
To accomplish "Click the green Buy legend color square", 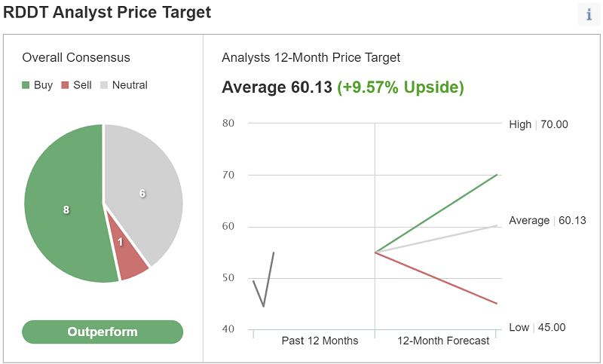I will (x=26, y=85).
